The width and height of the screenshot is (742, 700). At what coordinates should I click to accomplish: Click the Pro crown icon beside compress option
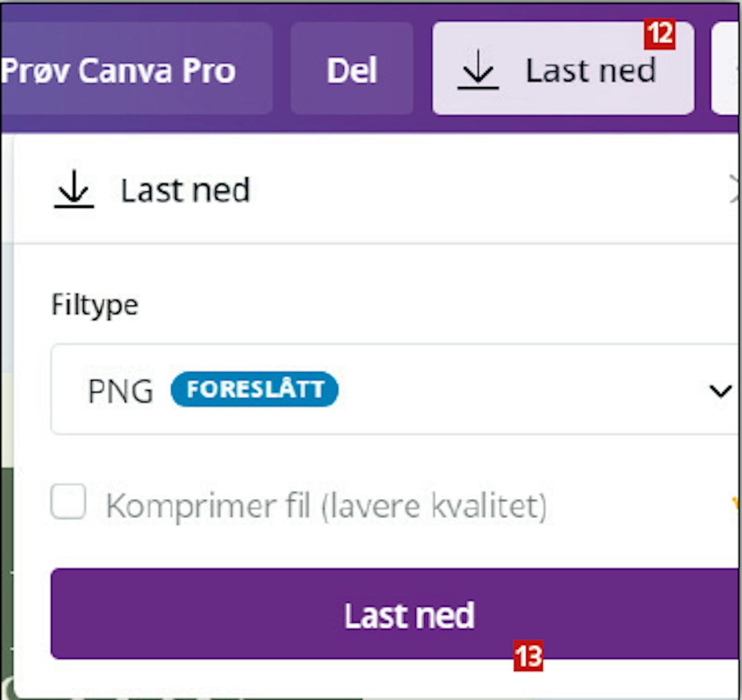pos(736,505)
